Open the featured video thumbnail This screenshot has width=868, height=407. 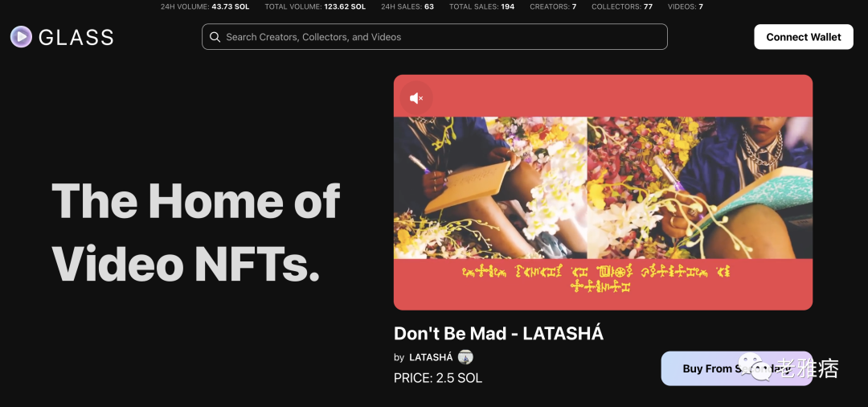tap(603, 192)
